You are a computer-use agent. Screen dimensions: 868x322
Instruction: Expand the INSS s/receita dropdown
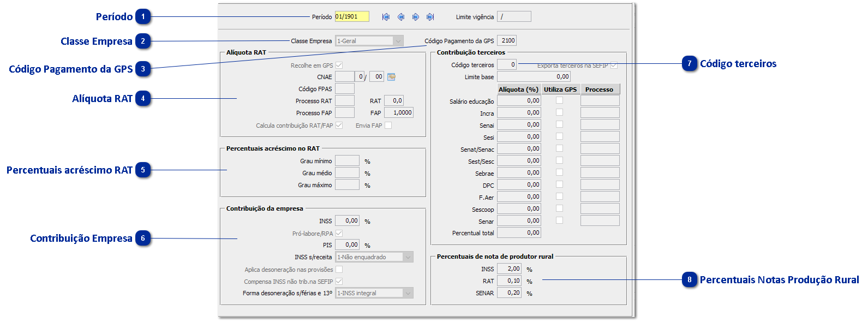(408, 257)
